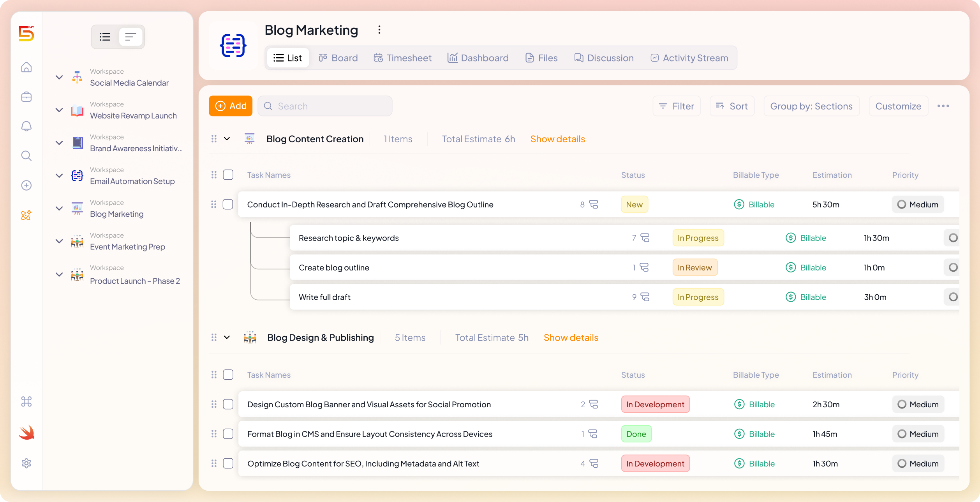Open the Home icon in the sidebar
The width and height of the screenshot is (980, 502).
click(x=26, y=67)
